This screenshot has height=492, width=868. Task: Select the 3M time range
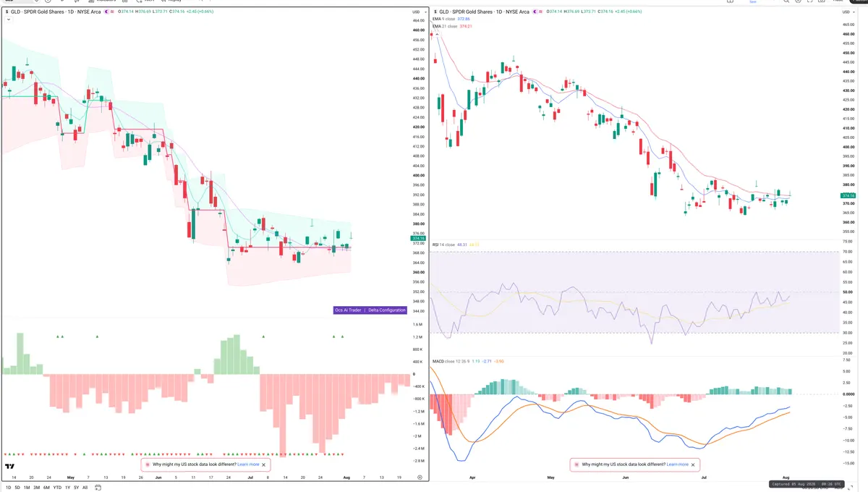point(37,488)
